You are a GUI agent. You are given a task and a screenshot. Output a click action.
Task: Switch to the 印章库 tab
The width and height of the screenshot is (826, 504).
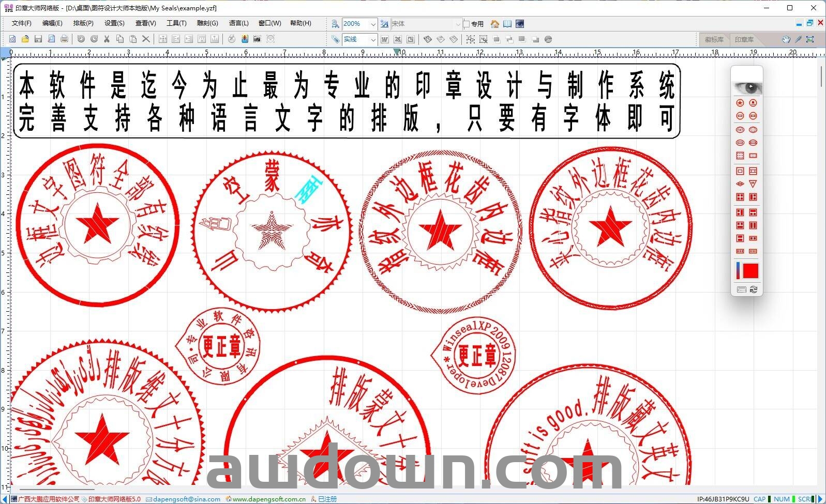tap(744, 39)
